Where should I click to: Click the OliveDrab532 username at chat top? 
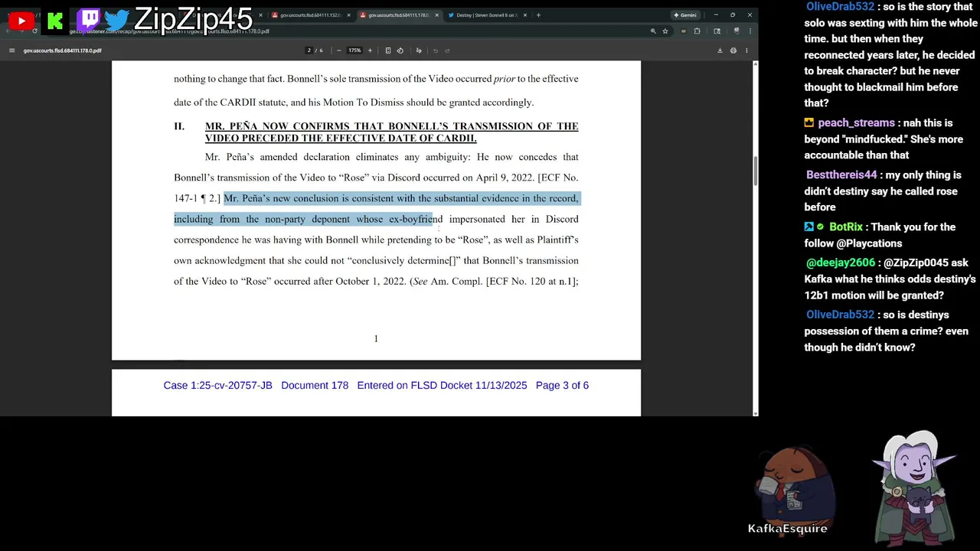(840, 7)
